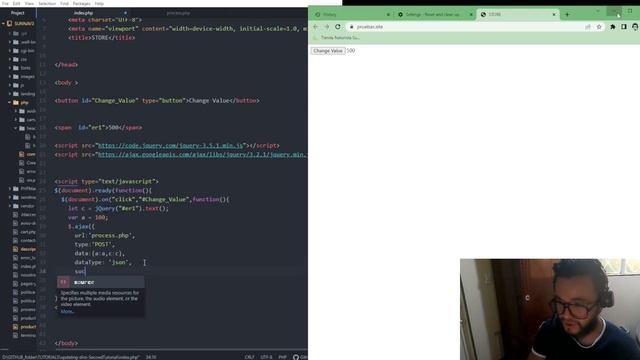Collapse the root project folder

point(4,24)
